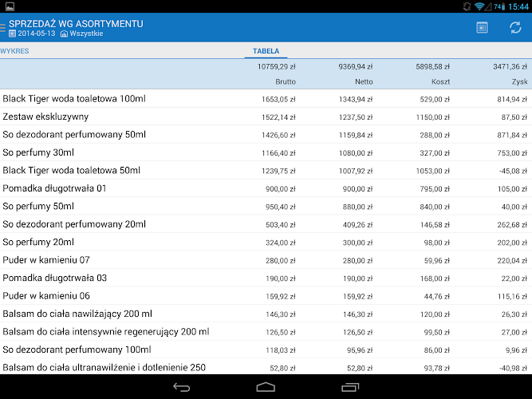Tap the netto value 1237,50 zł
Image resolution: width=532 pixels, height=399 pixels.
356,117
